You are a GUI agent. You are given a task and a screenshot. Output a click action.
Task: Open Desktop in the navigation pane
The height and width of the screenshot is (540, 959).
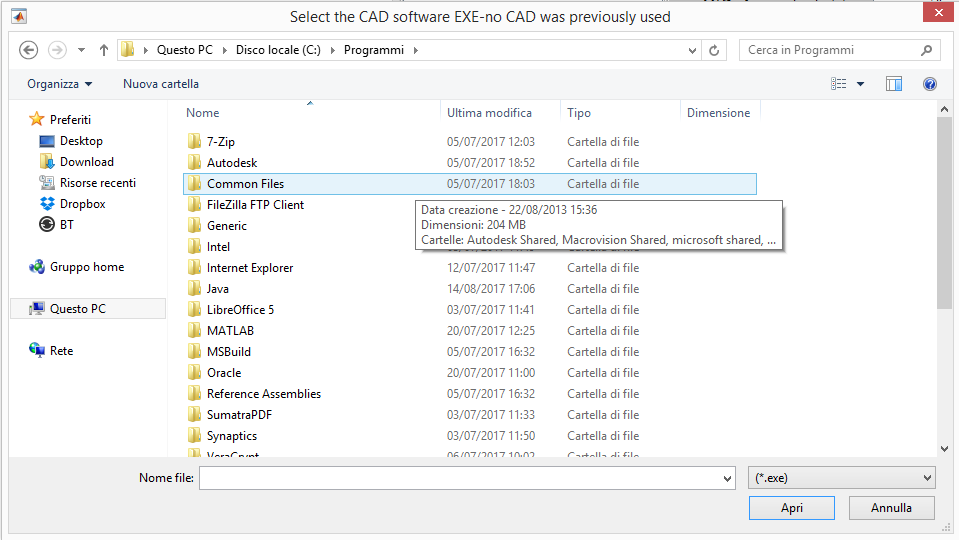tap(71, 141)
